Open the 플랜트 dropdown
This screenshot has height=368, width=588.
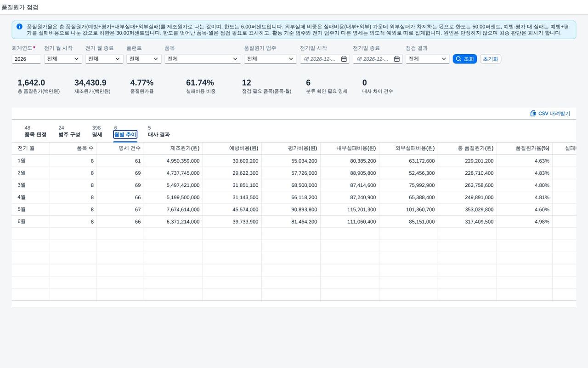(x=144, y=59)
